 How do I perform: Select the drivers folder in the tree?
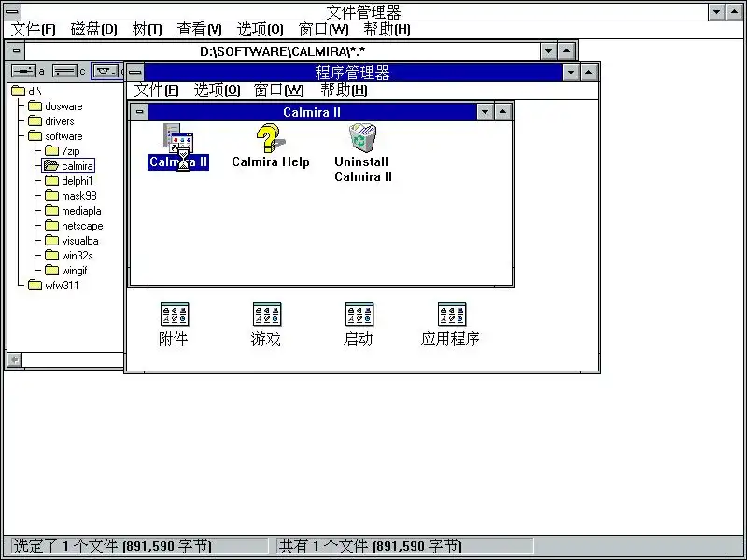tap(51, 121)
